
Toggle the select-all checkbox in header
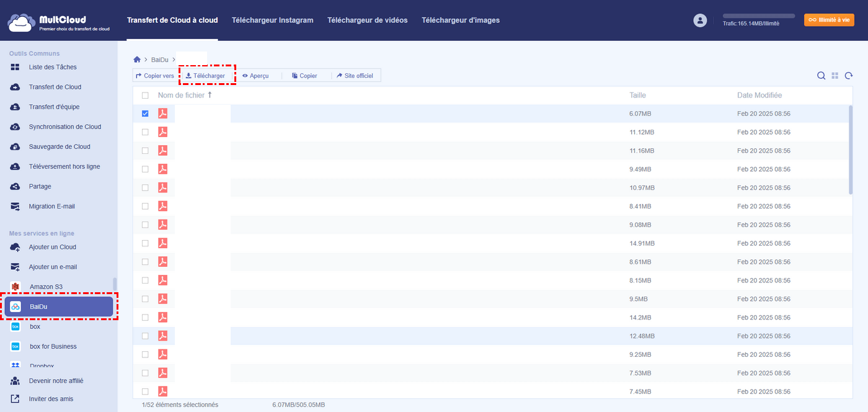point(145,96)
